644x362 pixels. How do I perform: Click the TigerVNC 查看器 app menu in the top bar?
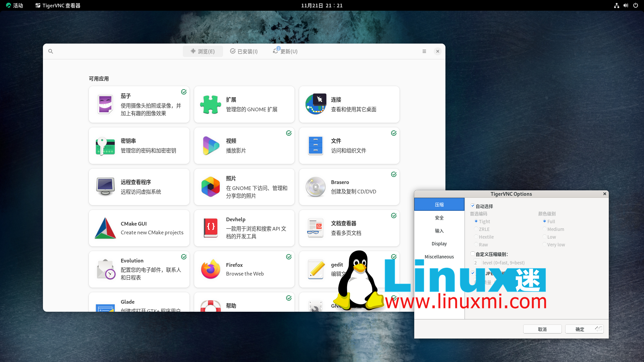pyautogui.click(x=58, y=5)
